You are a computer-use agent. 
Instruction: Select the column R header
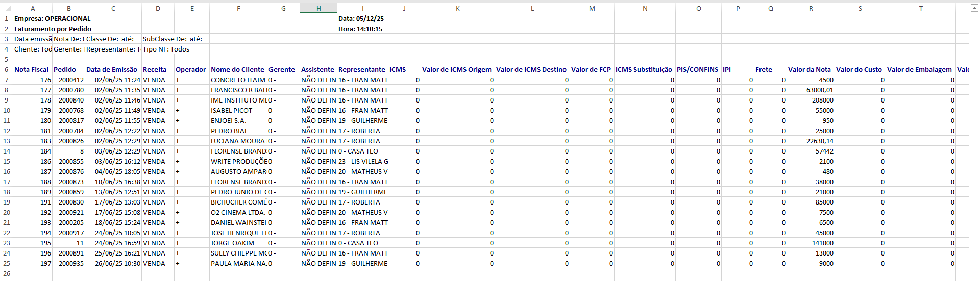click(811, 8)
